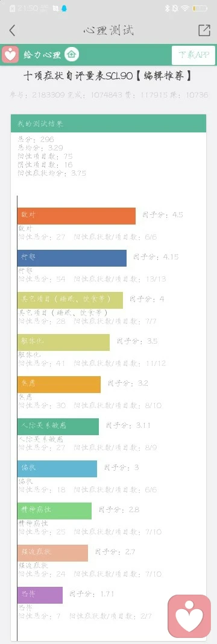Open the share icon at top right
Viewport: 217px width, 644px height.
pyautogui.click(x=204, y=30)
